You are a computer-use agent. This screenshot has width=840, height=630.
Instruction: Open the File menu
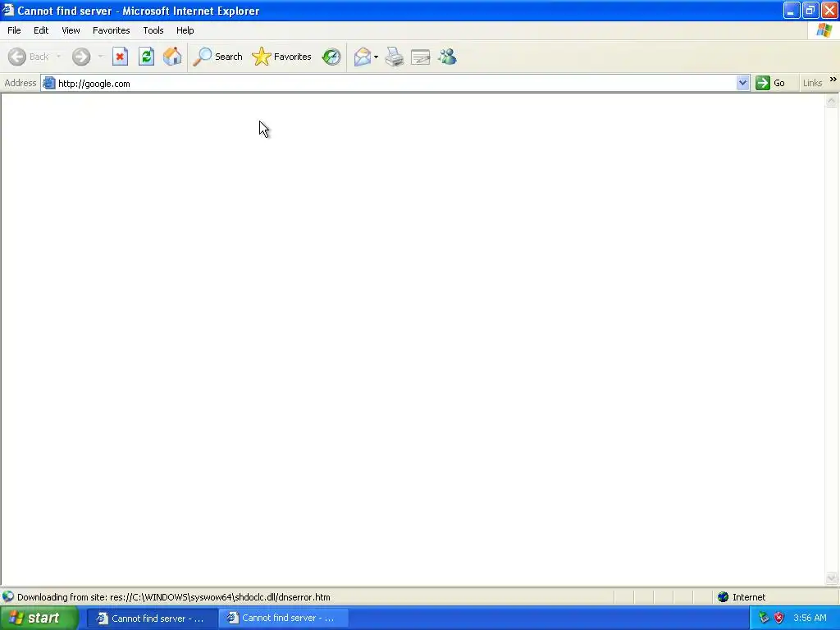(14, 30)
